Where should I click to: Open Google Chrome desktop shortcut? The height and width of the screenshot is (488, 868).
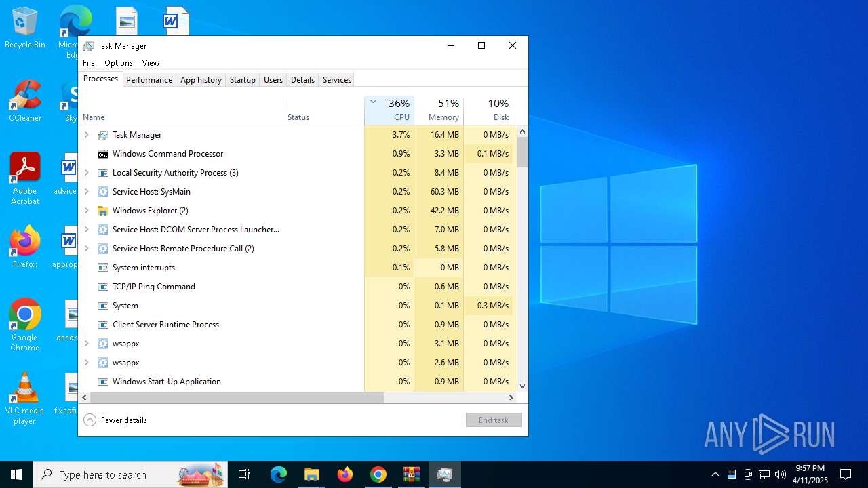pos(25,325)
